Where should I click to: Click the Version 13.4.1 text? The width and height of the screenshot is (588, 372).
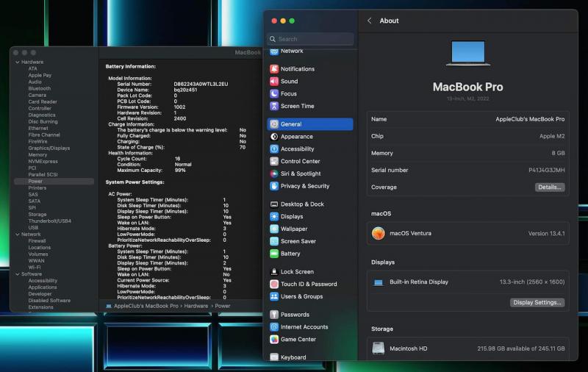[546, 233]
